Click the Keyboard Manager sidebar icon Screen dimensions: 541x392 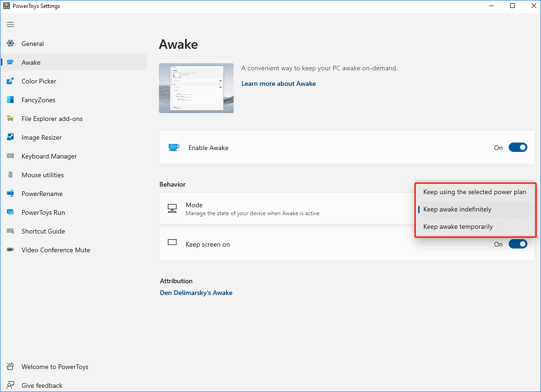(x=10, y=156)
